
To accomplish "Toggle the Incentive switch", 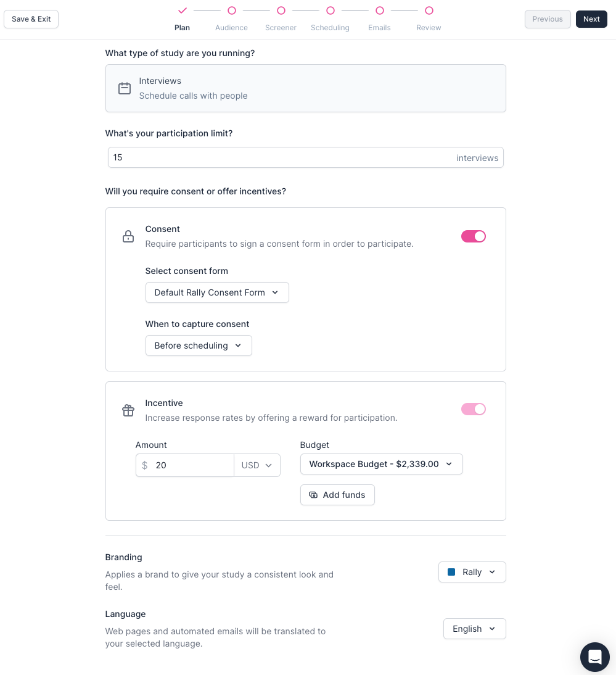I will [474, 409].
